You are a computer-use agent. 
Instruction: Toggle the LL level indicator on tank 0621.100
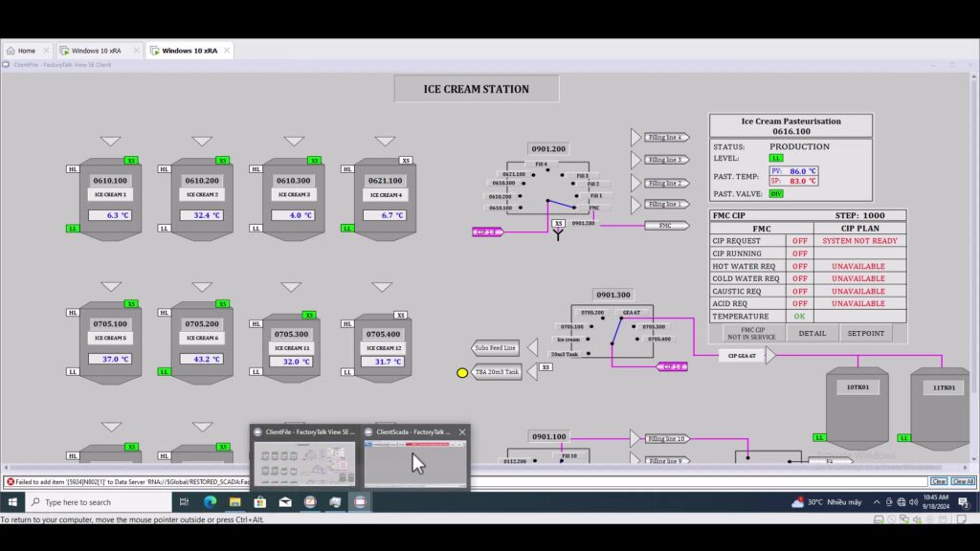(348, 229)
